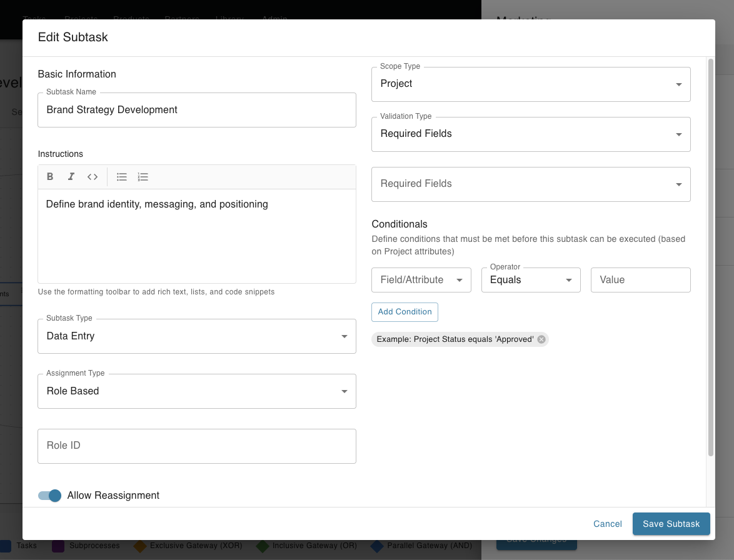Remove the Project Status example condition
734x560 pixels.
pos(541,339)
